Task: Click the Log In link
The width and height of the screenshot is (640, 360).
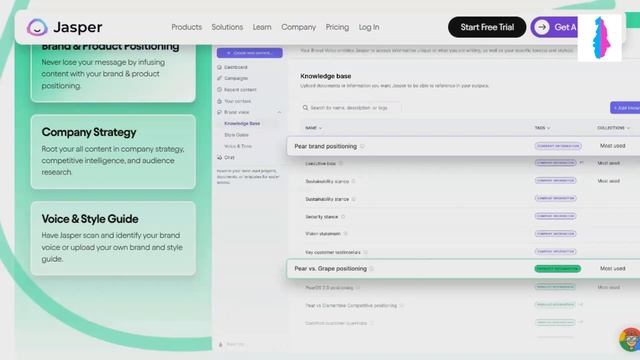Action: point(369,27)
